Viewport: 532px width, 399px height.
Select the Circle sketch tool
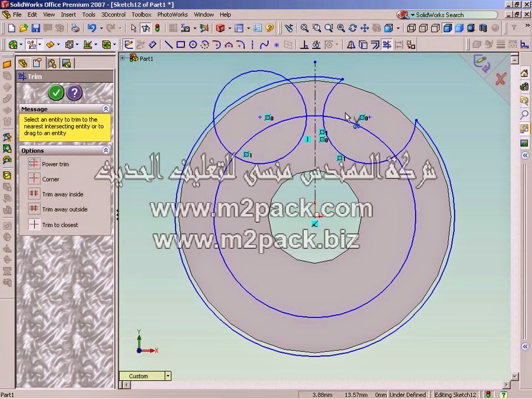[193, 45]
